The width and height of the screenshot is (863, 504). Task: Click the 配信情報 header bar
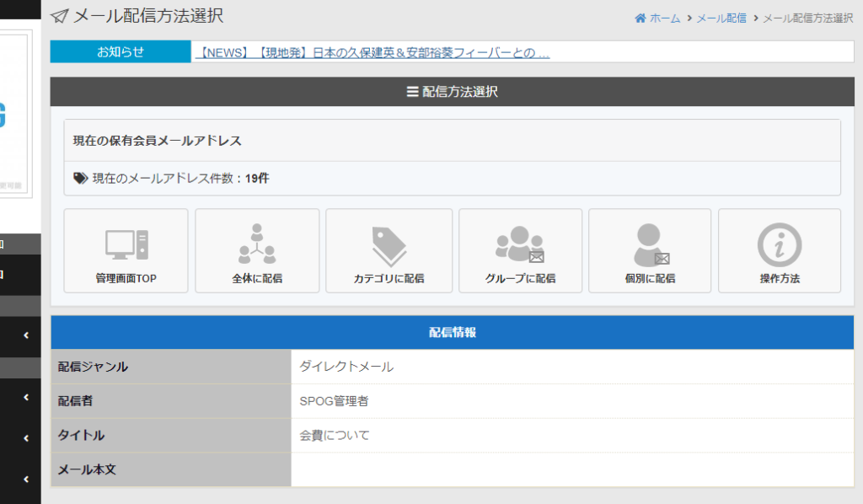pos(452,332)
